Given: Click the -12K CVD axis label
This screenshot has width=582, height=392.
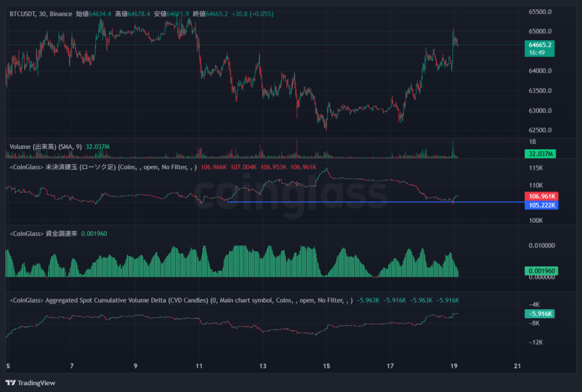Looking at the screenshot, I should point(536,343).
